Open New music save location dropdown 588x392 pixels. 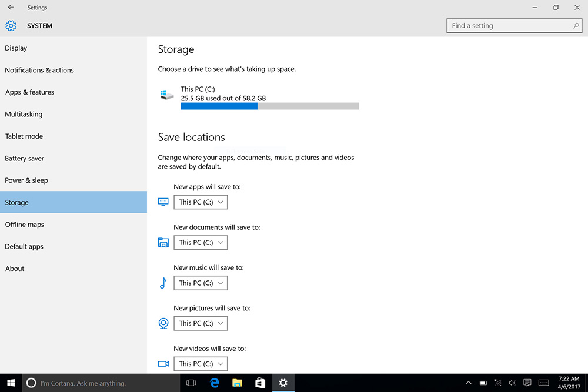(x=201, y=283)
